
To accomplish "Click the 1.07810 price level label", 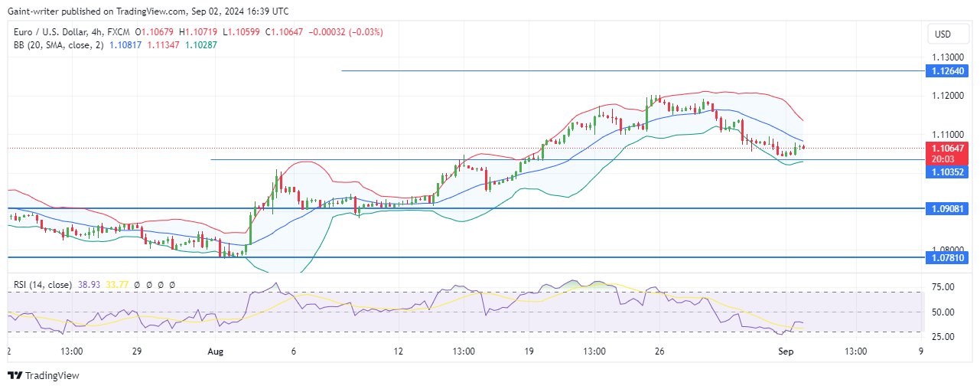I will 946,258.
